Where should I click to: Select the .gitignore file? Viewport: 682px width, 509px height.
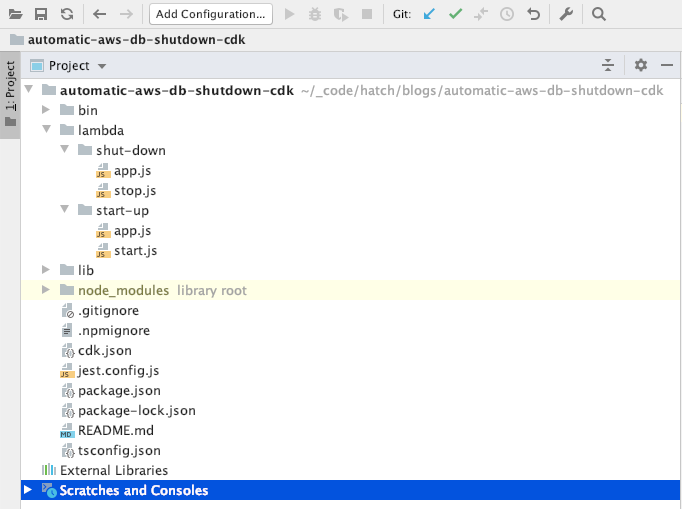(x=350, y=311)
